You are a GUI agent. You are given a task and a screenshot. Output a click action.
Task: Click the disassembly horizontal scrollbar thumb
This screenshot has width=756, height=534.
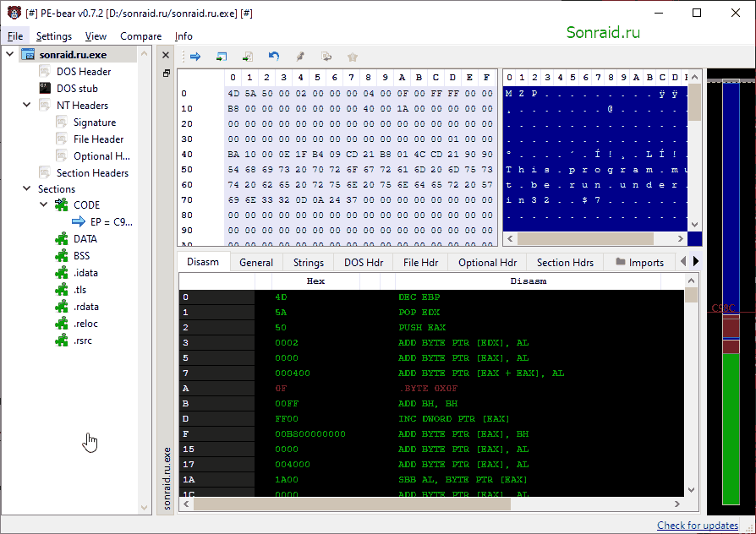352,504
